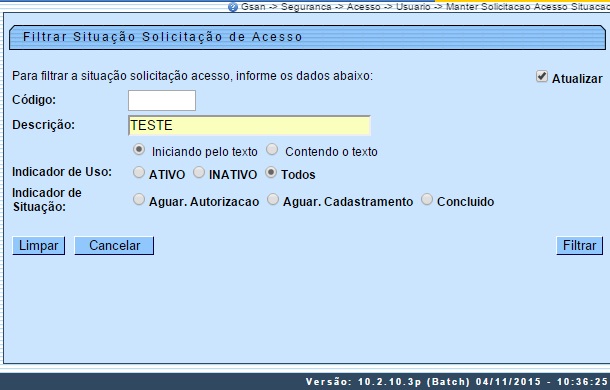Focus the Código input field
610x390 pixels.
(x=162, y=100)
